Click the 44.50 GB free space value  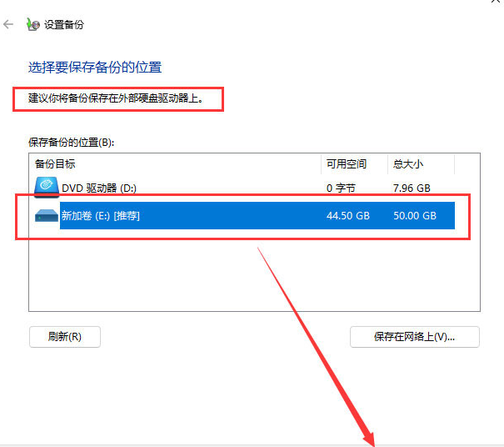[x=348, y=216]
